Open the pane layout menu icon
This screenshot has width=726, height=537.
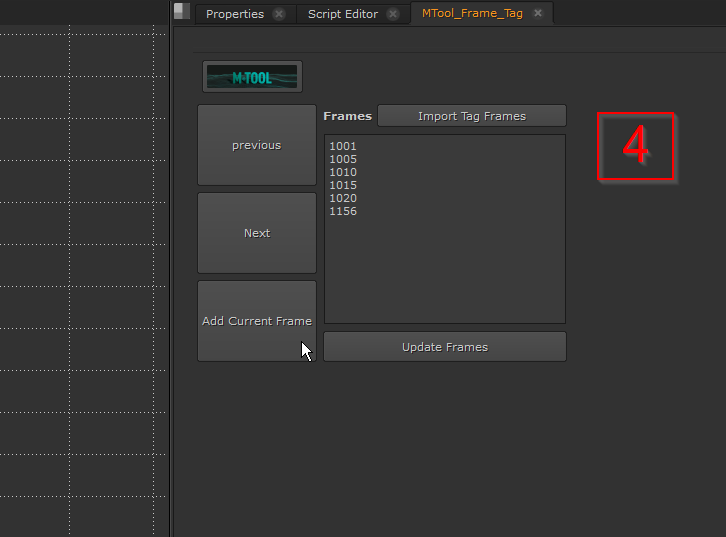(181, 12)
